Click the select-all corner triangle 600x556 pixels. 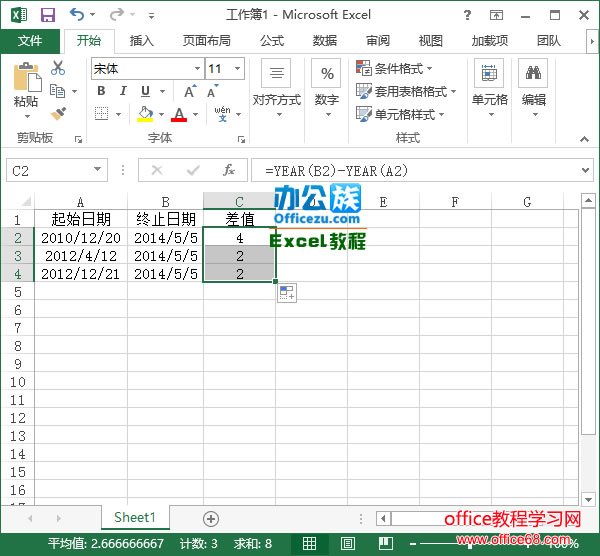(26, 201)
